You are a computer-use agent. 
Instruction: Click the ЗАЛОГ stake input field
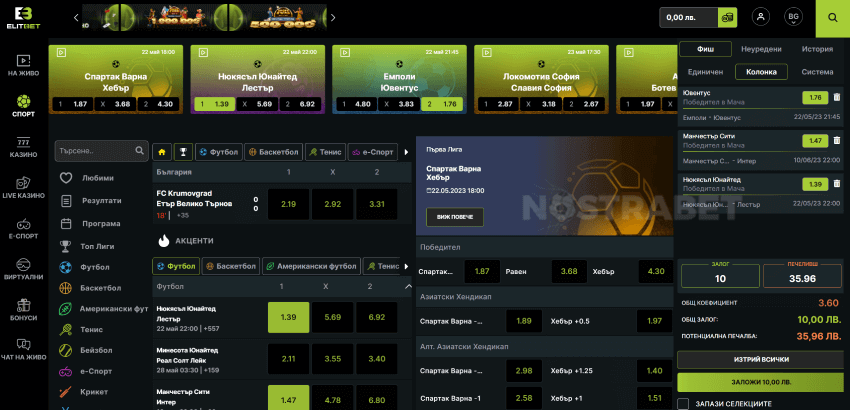point(720,276)
